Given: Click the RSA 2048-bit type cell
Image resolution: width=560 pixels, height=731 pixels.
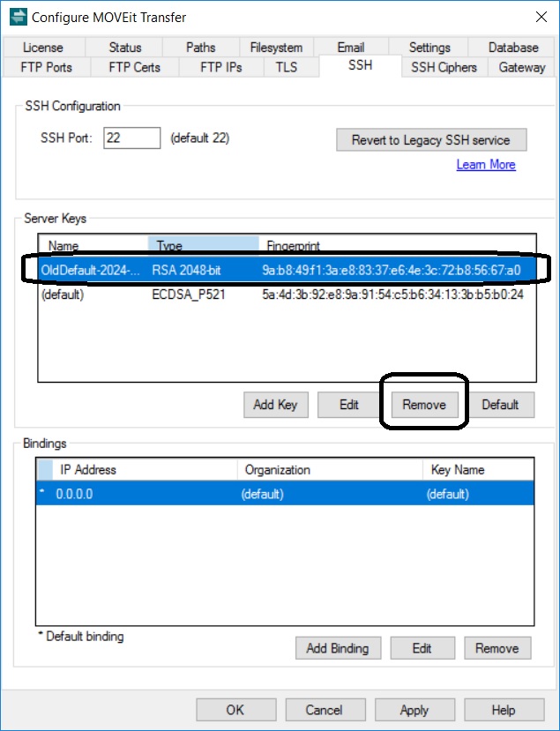Looking at the screenshot, I should tap(186, 270).
